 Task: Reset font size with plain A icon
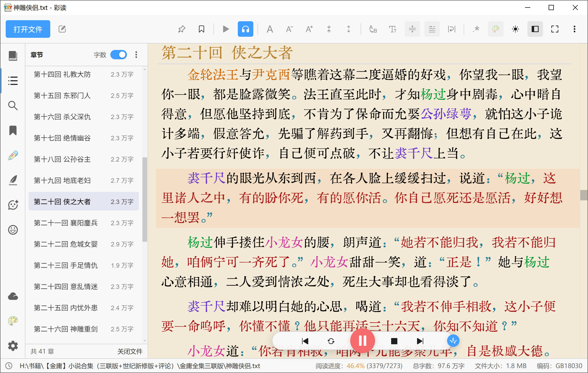270,29
